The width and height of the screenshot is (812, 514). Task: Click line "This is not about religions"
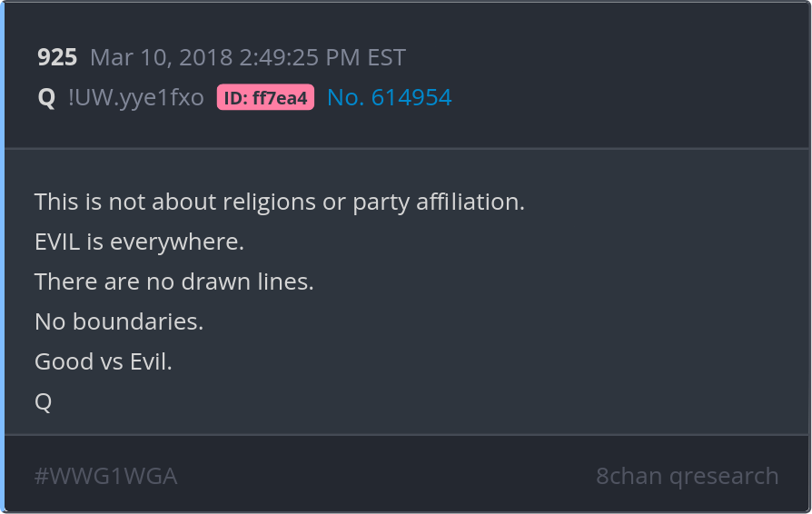[x=280, y=202]
